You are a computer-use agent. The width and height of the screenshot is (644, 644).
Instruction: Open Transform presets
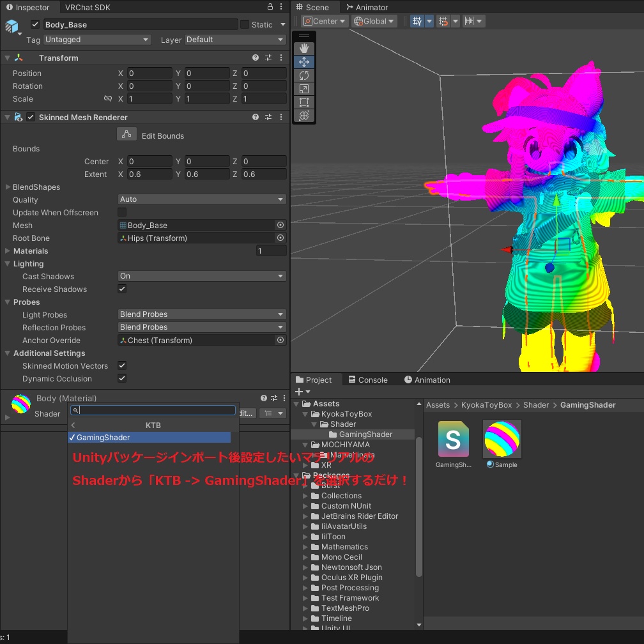(268, 58)
